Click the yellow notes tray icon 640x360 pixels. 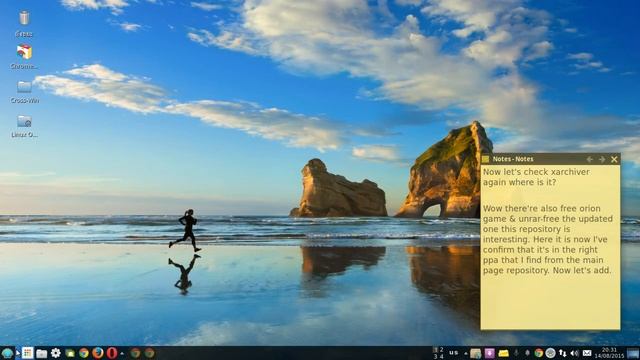pyautogui.click(x=504, y=353)
